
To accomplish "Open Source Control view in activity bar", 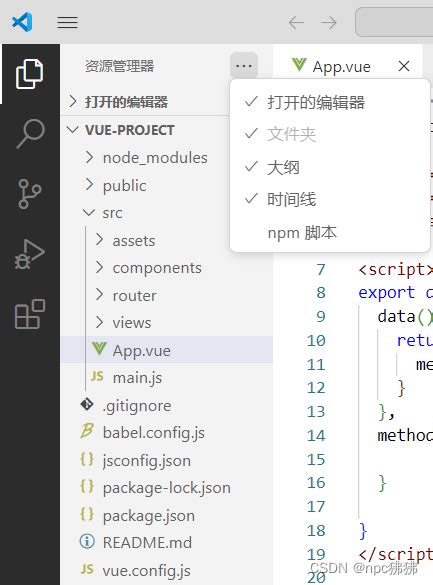I will coord(29,193).
